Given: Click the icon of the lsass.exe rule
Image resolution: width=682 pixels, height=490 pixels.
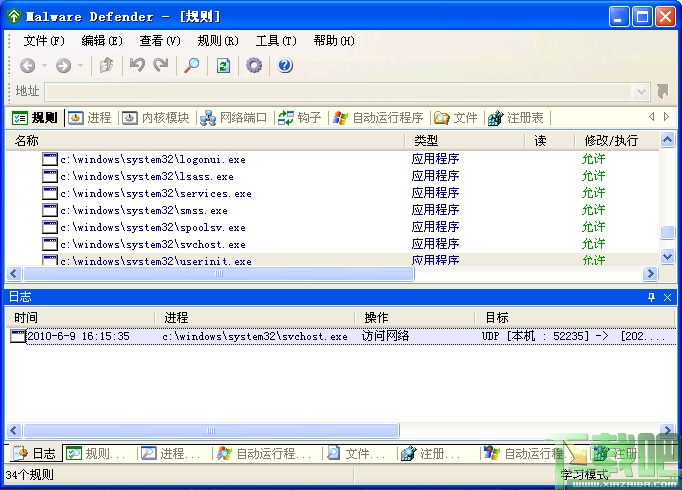Looking at the screenshot, I should 50,176.
